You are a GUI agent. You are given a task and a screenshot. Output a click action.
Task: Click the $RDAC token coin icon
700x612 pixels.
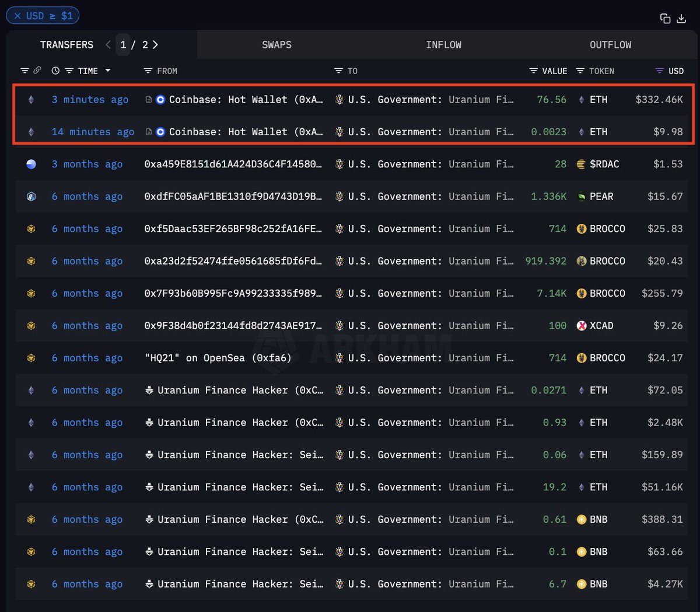(x=581, y=164)
